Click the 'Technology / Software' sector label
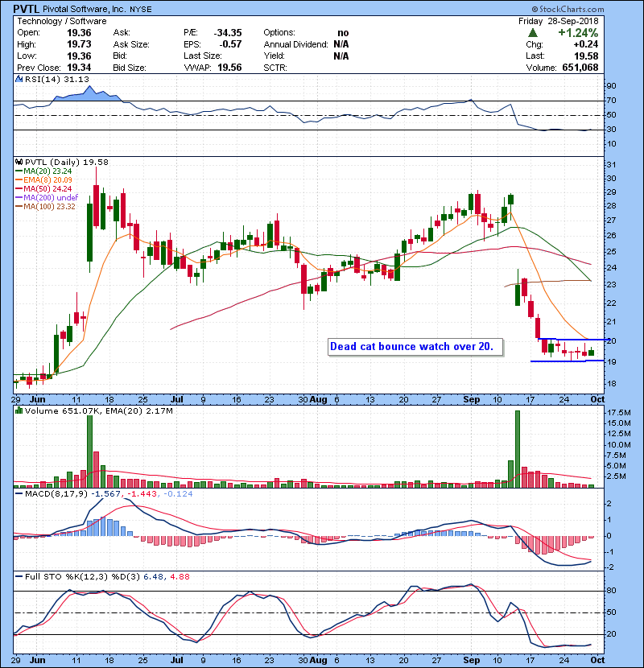 [x=62, y=21]
